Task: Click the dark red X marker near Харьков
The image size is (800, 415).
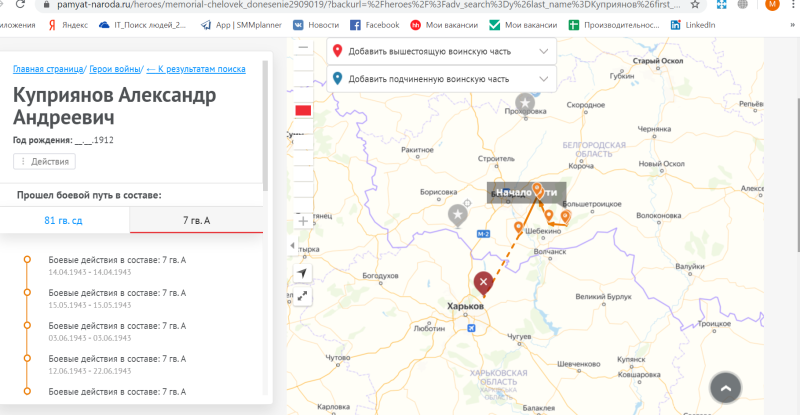Action: (x=484, y=284)
